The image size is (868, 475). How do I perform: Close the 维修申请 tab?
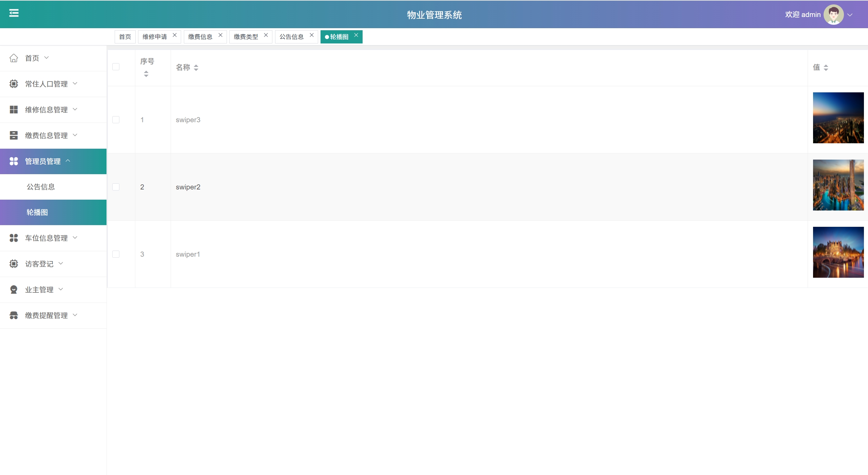[175, 35]
